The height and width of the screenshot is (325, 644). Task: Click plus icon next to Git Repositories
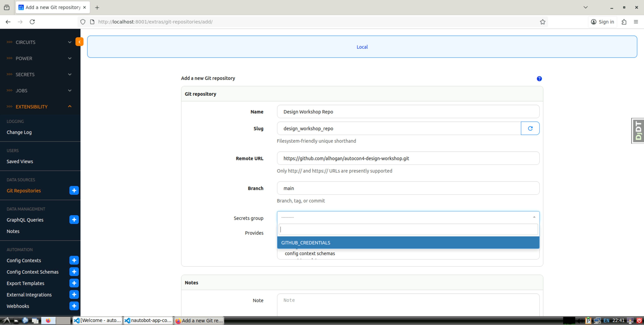74,190
